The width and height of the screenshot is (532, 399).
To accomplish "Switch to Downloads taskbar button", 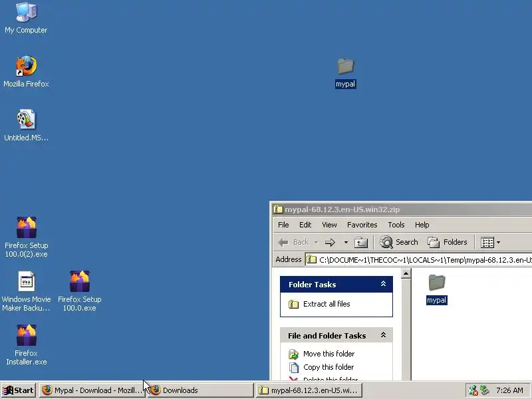I will 201,390.
